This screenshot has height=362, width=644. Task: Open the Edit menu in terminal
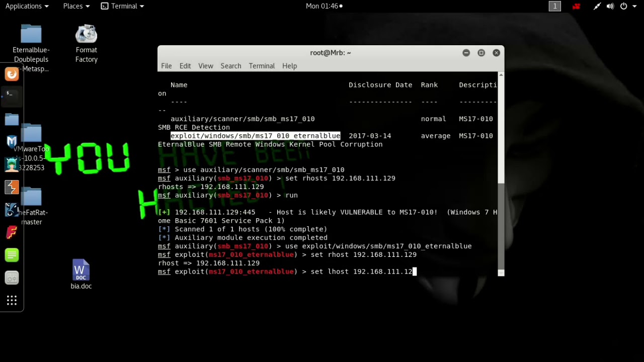(x=185, y=66)
